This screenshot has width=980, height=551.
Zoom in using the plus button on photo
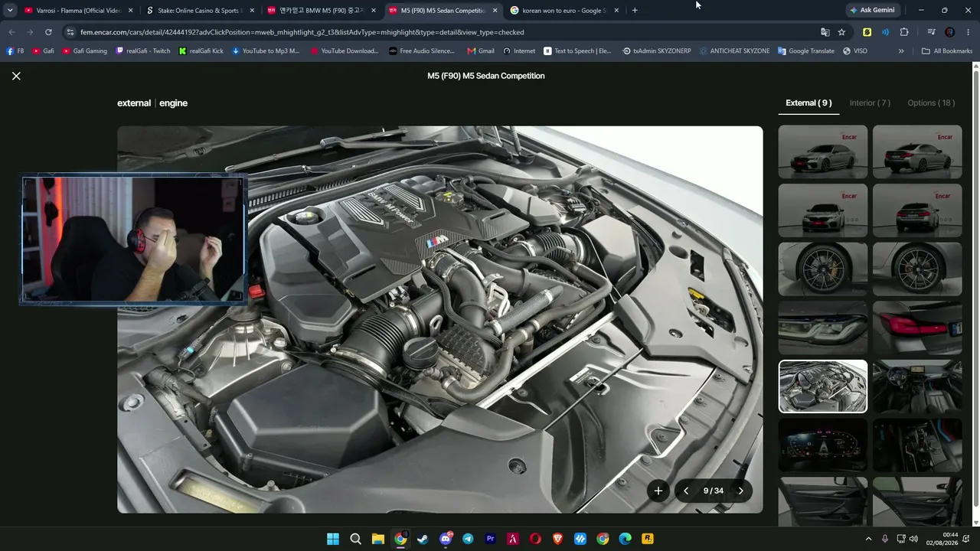pos(658,491)
